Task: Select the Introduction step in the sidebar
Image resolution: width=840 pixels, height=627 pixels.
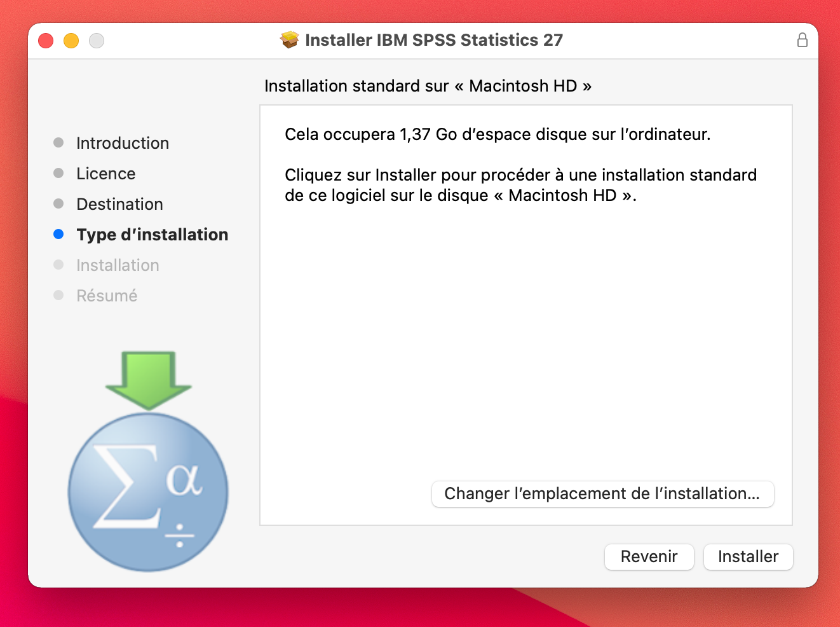Action: tap(123, 143)
